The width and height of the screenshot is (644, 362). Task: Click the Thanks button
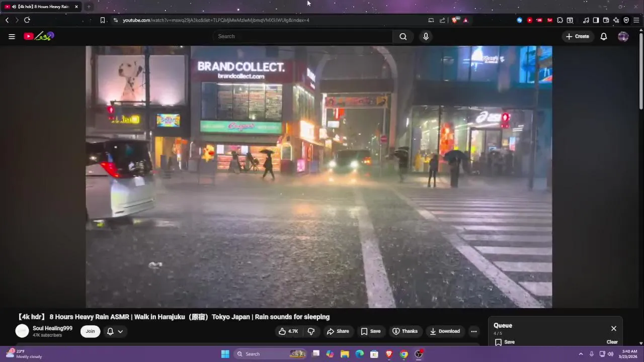point(405,331)
